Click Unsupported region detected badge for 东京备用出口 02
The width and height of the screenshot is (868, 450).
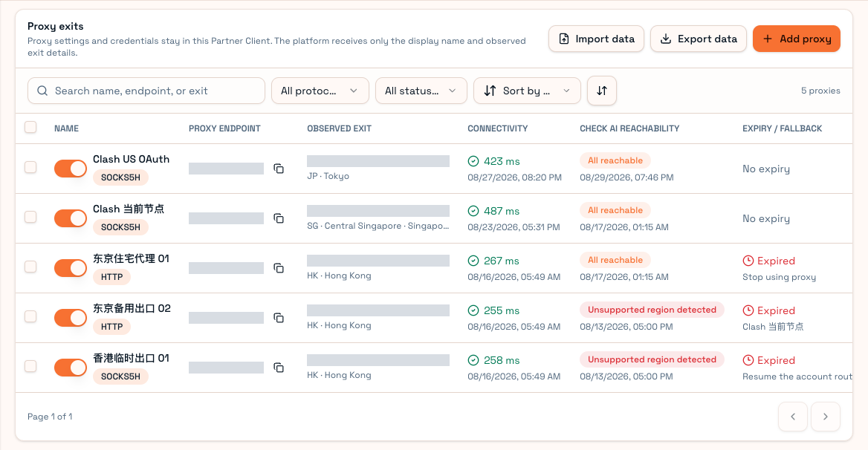652,310
